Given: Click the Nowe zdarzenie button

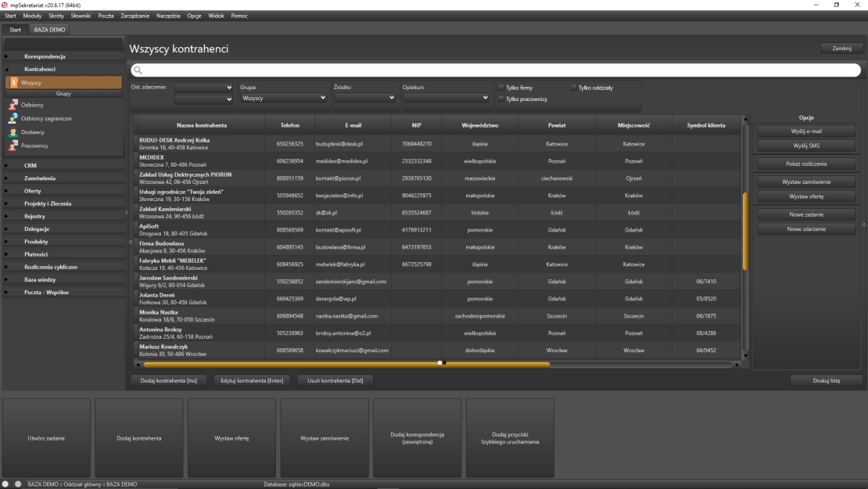Looking at the screenshot, I should point(806,229).
